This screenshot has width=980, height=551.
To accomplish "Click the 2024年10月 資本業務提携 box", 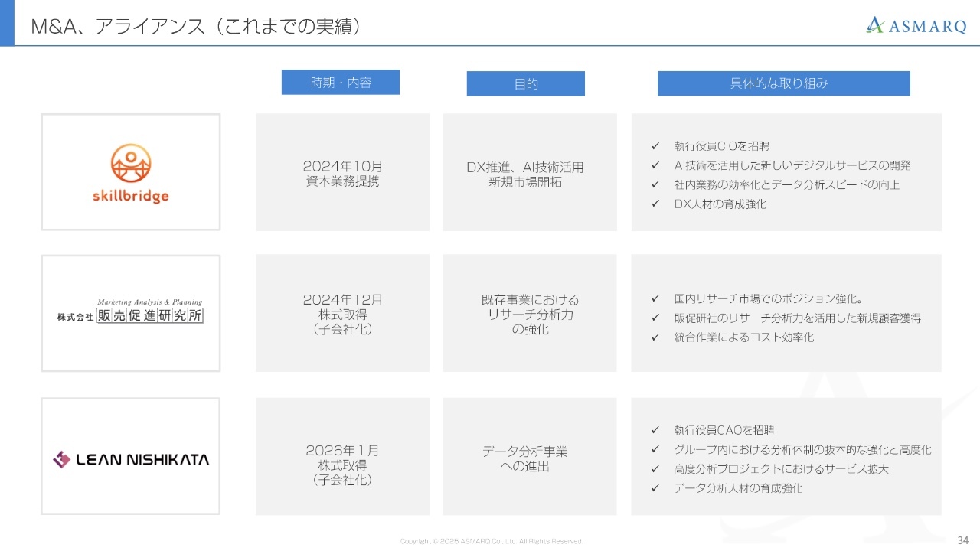I will (342, 173).
